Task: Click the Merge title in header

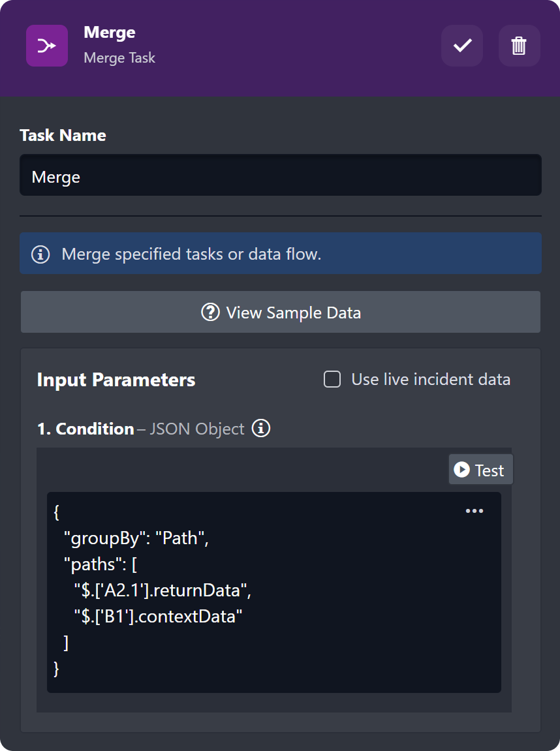Action: click(x=110, y=33)
